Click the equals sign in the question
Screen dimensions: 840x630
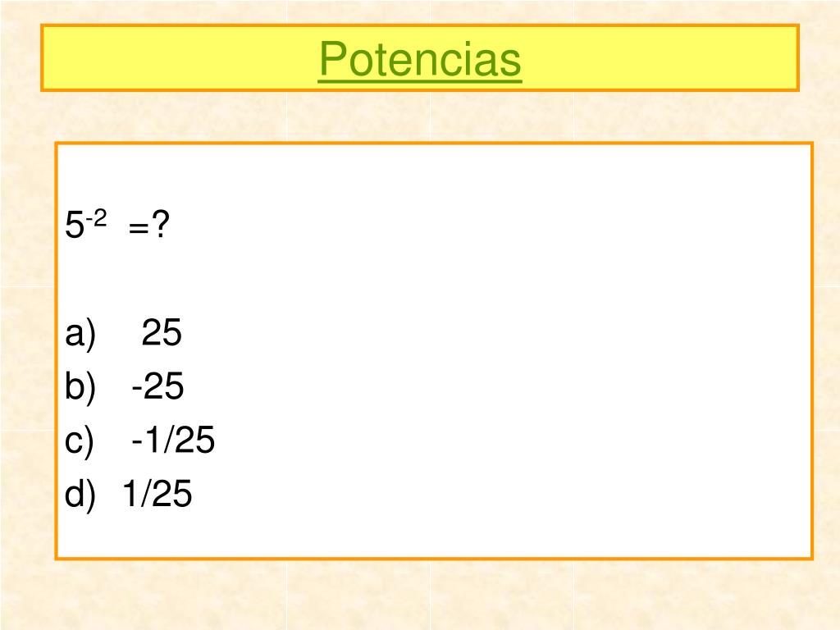click(138, 229)
